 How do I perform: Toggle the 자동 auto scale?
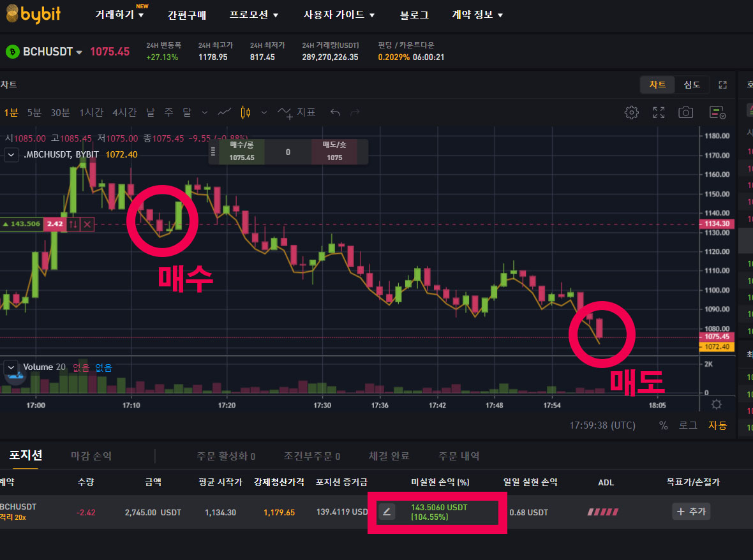tap(717, 425)
